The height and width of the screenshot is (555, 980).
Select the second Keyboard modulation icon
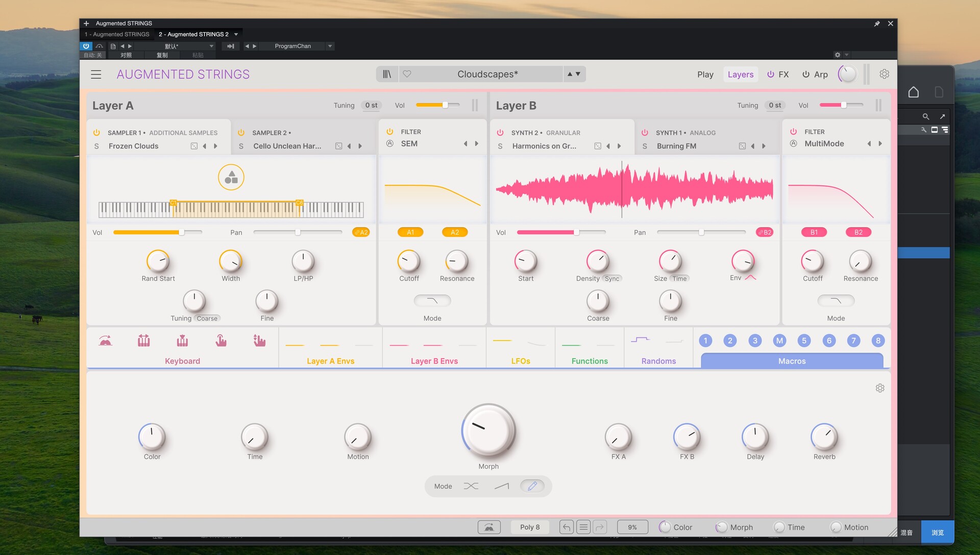(144, 341)
